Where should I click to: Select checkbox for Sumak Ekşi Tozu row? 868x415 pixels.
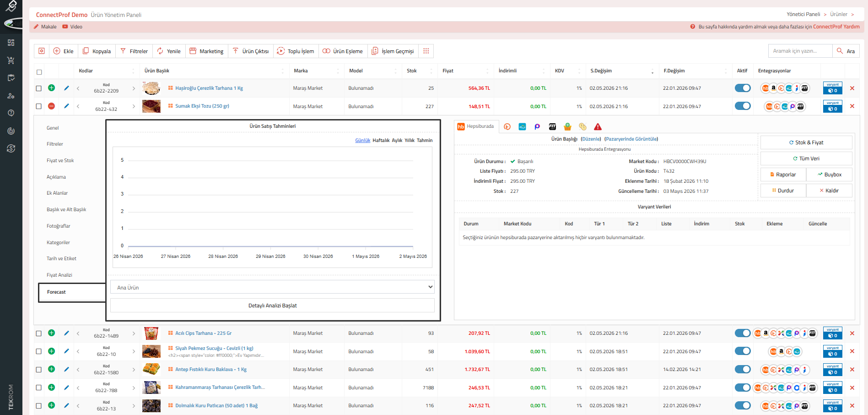pos(39,106)
